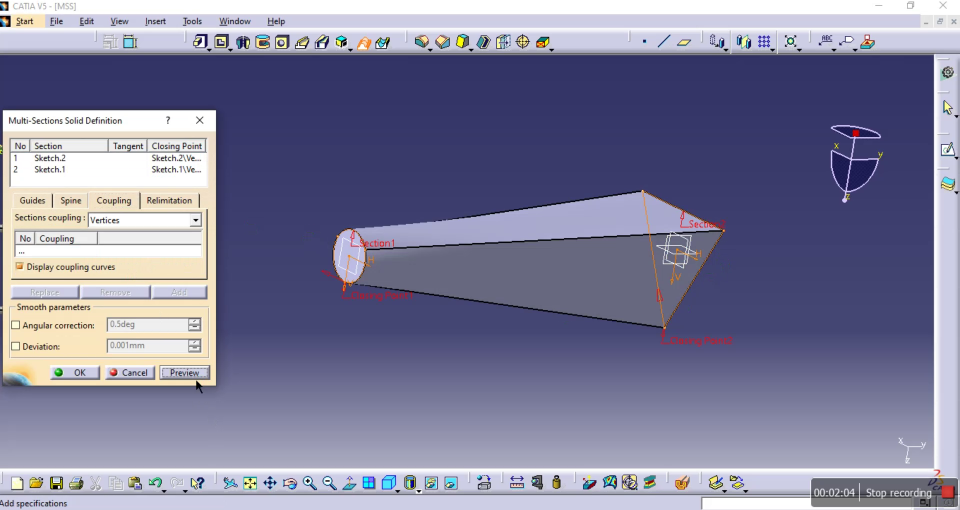This screenshot has width=960, height=510.
Task: Open the dropdown arrow beside the Undo icon
Action: click(164, 491)
